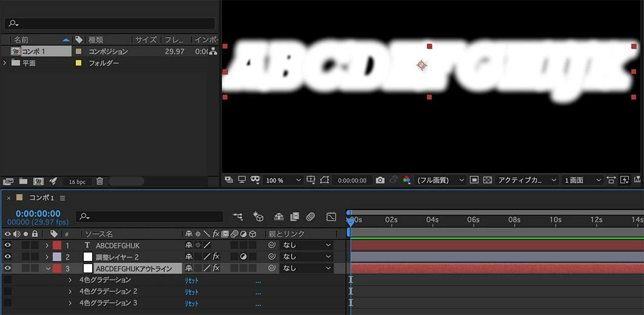This screenshot has height=315, width=644.
Task: Toggle shy switch on ABCDEFGHIJK text layer
Action: tap(189, 245)
